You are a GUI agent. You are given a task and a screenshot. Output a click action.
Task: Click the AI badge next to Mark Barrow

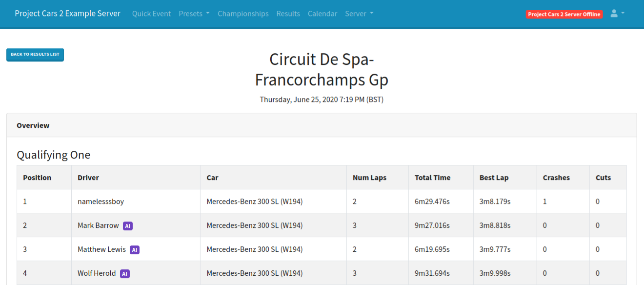[x=128, y=226]
